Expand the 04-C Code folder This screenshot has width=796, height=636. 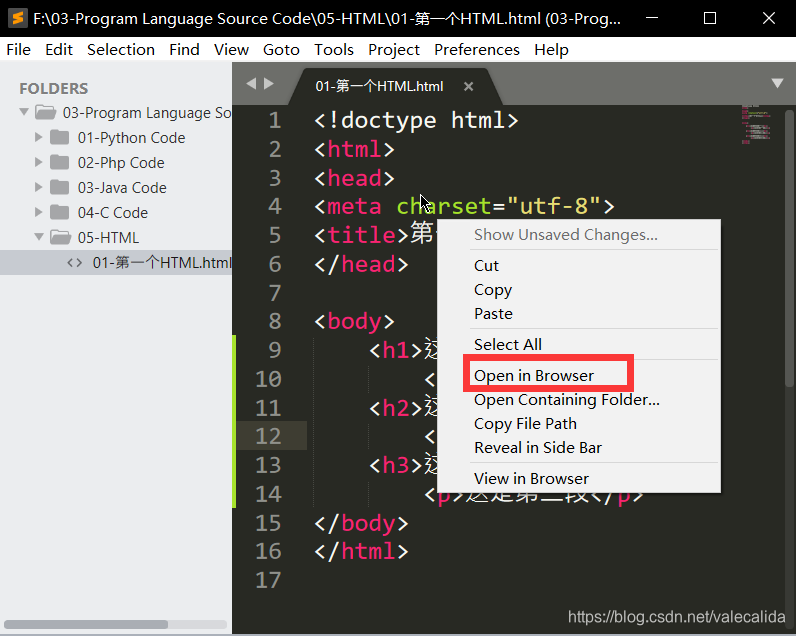click(39, 211)
